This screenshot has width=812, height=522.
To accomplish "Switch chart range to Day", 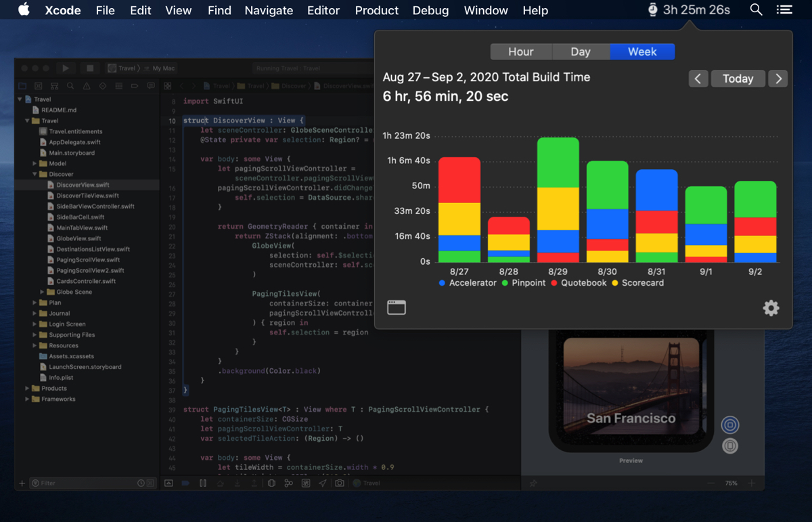I will click(x=580, y=52).
